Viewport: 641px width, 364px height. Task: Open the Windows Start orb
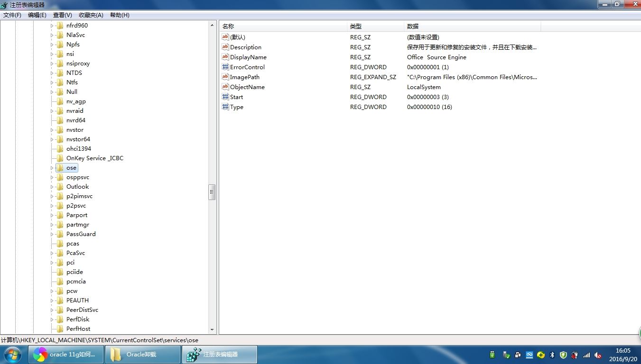[13, 355]
